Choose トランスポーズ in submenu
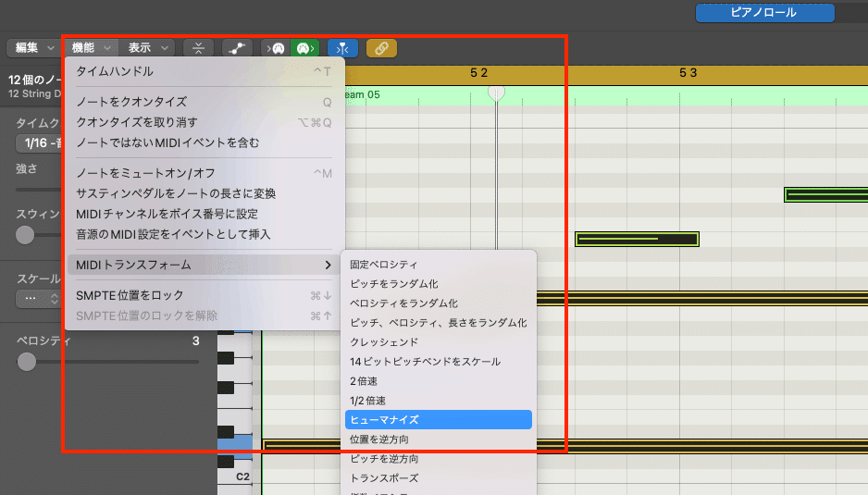The image size is (868, 495). (439, 477)
